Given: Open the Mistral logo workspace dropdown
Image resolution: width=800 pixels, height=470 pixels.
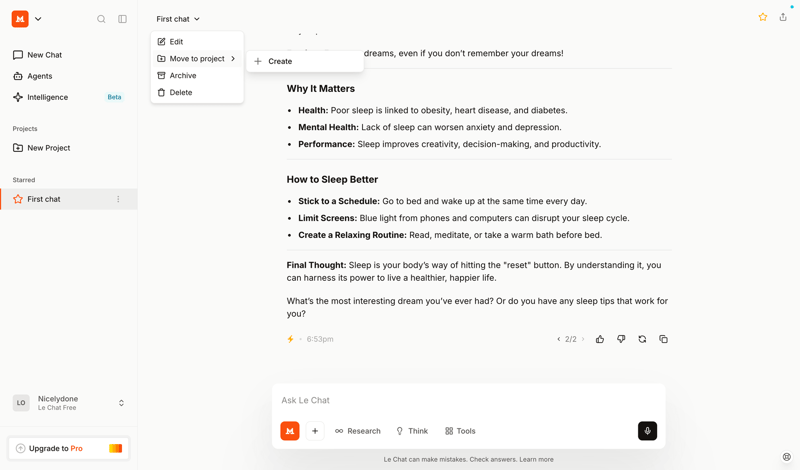Looking at the screenshot, I should [27, 19].
